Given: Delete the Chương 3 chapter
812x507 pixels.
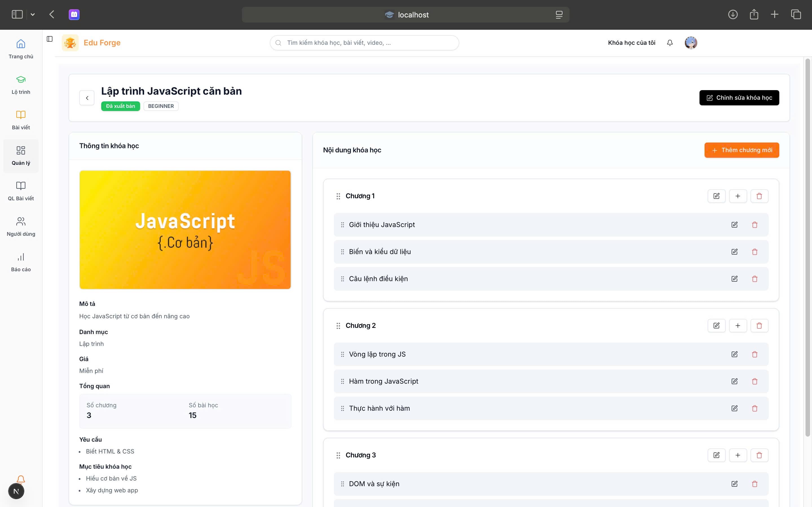Looking at the screenshot, I should [759, 455].
